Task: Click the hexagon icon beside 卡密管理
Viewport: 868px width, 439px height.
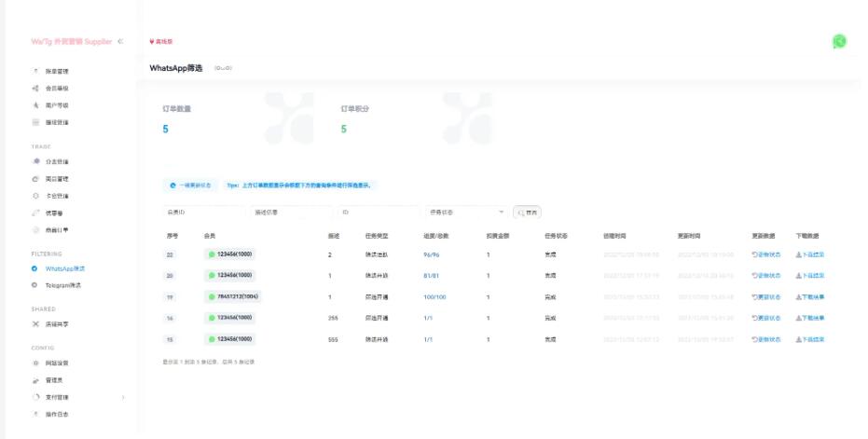Action: coord(35,196)
